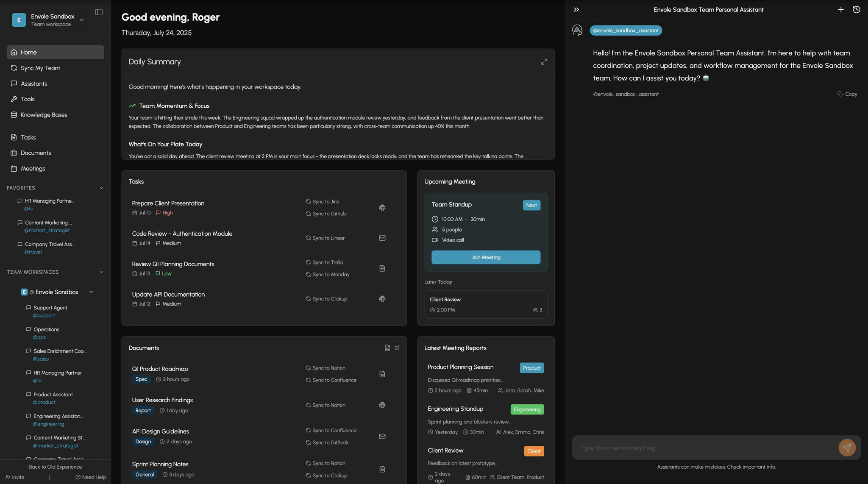
Task: Open Documents panel in external view
Action: click(397, 348)
